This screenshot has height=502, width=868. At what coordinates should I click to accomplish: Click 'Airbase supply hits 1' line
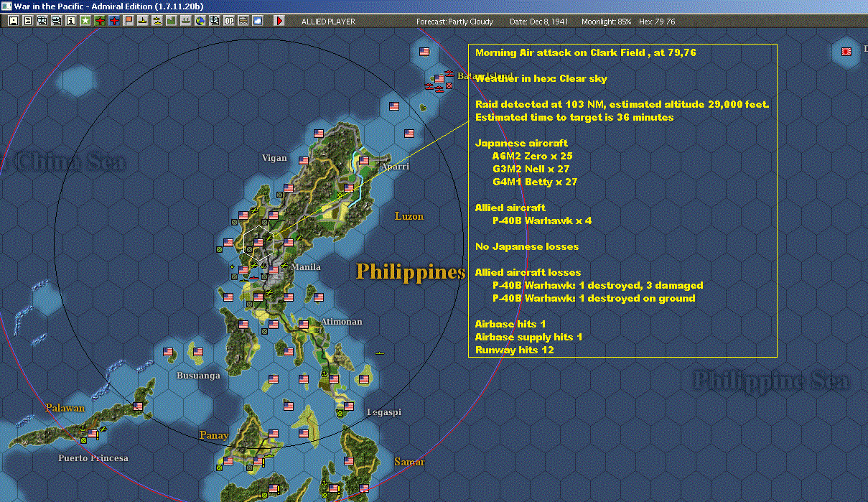tap(529, 337)
